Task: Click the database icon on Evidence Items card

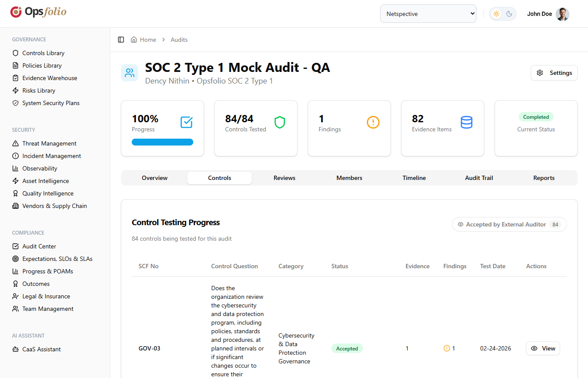Action: coord(467,122)
